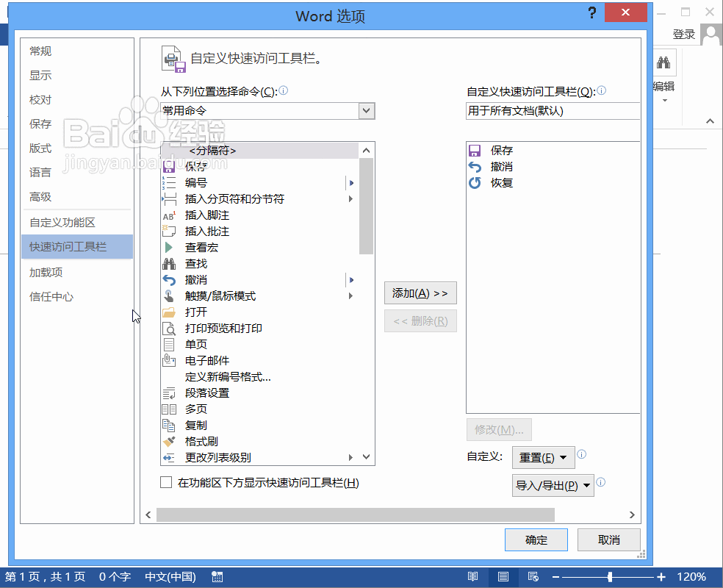Image resolution: width=723 pixels, height=588 pixels.
Task: Open the 常用命令 dropdown
Action: coord(367,111)
